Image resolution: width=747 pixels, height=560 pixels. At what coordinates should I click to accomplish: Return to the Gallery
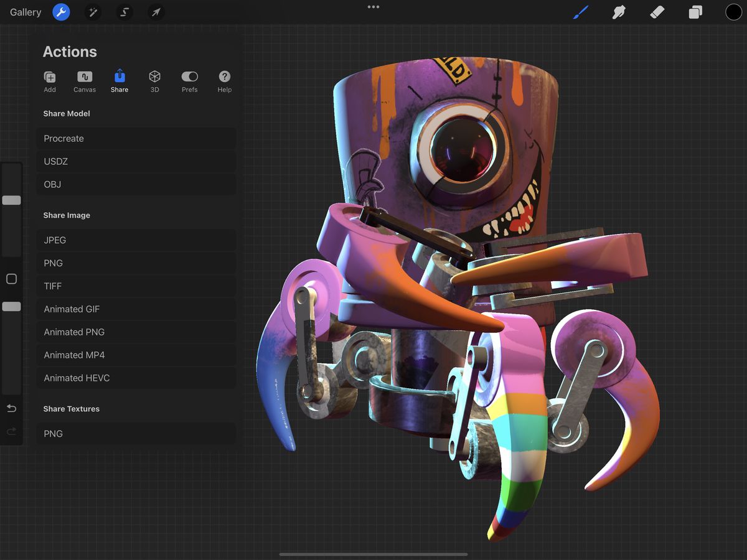pos(25,12)
